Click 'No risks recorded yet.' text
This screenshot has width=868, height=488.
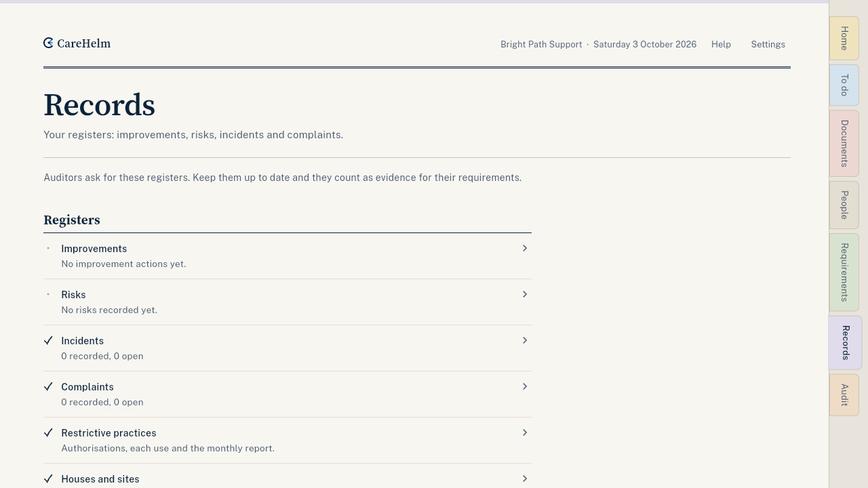click(109, 310)
